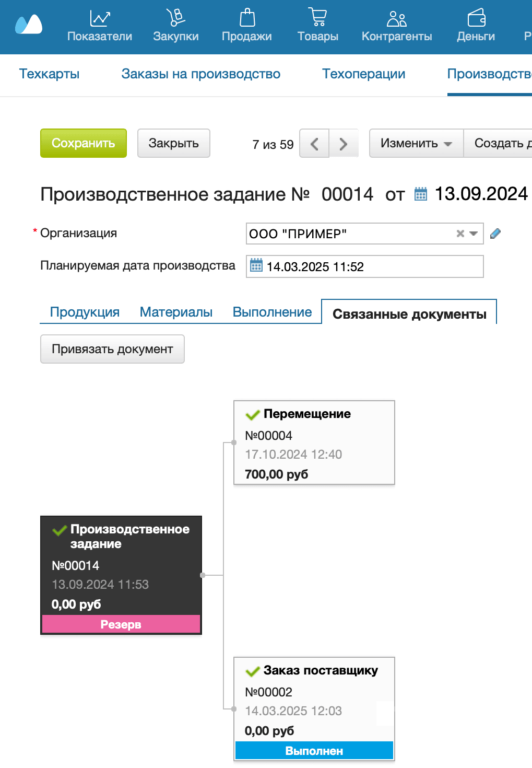
Task: Click Привязать документ
Action: pos(112,349)
